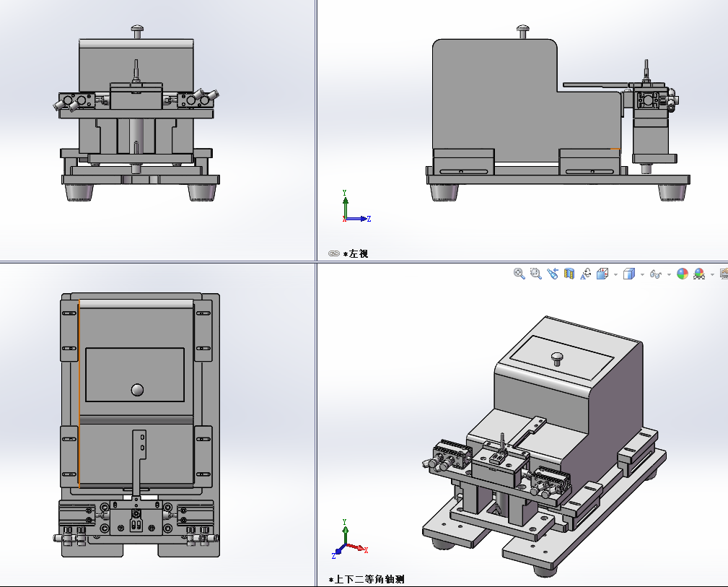The image size is (728, 587).
Task: Click the Hide/Show Items glasses icon
Action: [656, 274]
